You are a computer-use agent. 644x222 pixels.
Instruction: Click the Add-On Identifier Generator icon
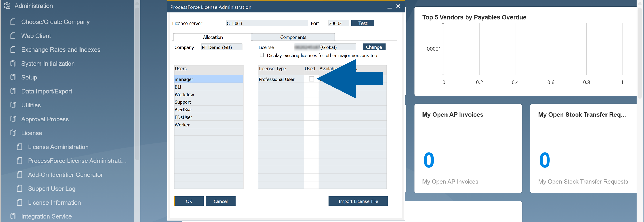(x=20, y=175)
